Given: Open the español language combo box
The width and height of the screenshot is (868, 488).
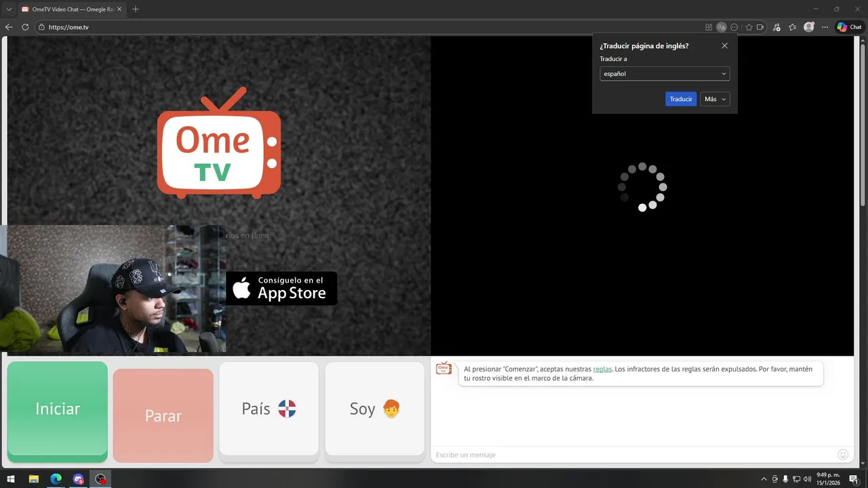Looking at the screenshot, I should pyautogui.click(x=665, y=74).
